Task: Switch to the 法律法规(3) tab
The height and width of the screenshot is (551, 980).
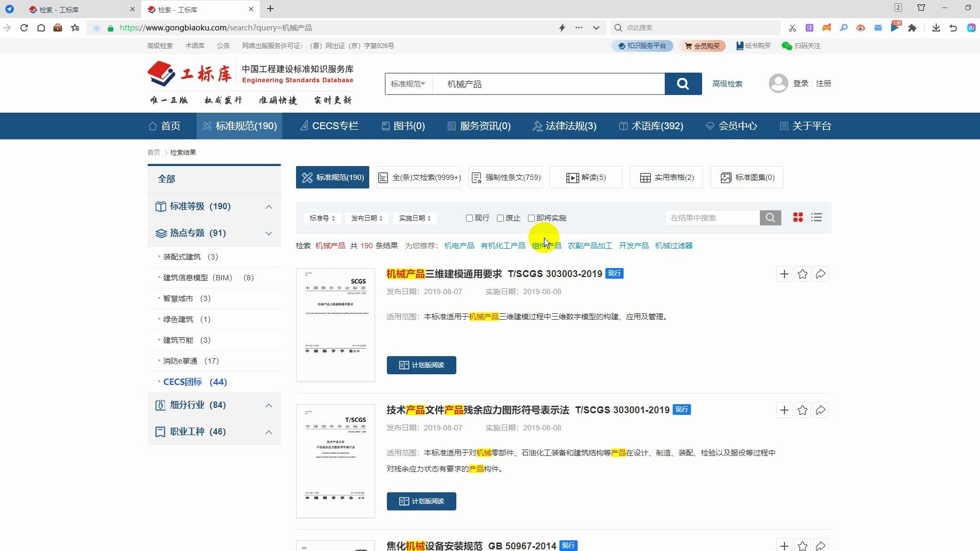Action: pyautogui.click(x=565, y=125)
